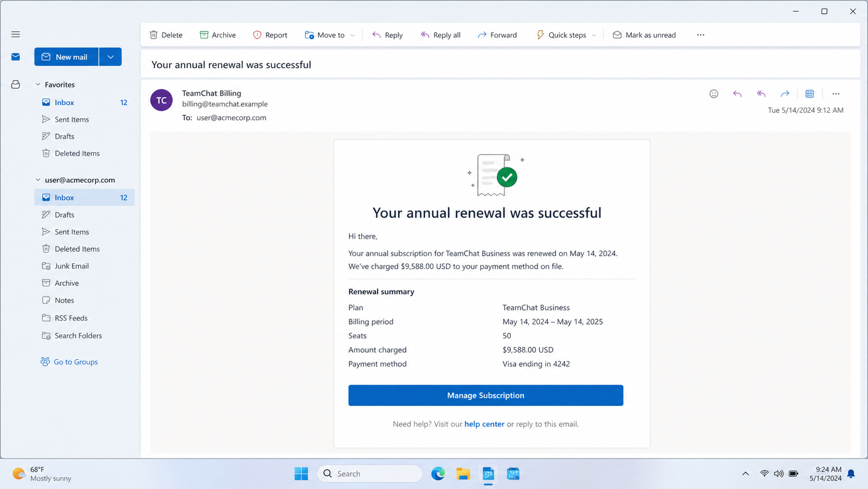Open the Wi-Fi network tray icon
The width and height of the screenshot is (868, 489).
click(764, 473)
